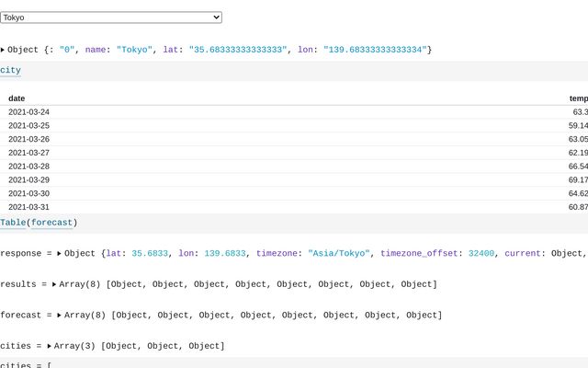Expand the Tokyo Object disclosure triangle

tap(3, 50)
